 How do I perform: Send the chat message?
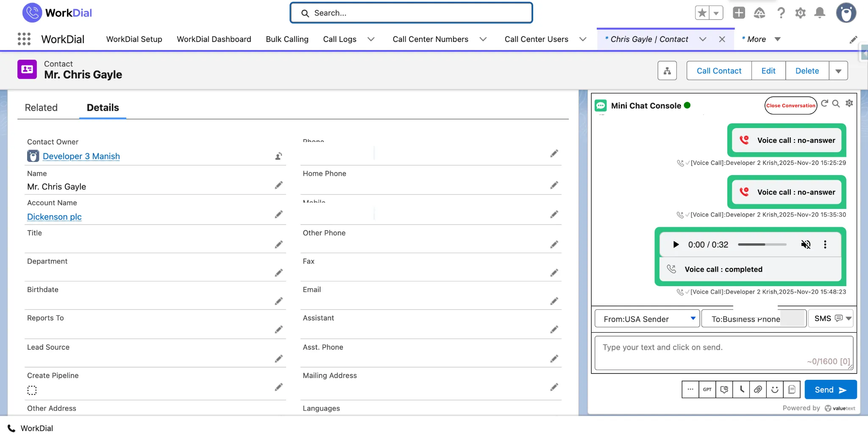click(x=830, y=390)
